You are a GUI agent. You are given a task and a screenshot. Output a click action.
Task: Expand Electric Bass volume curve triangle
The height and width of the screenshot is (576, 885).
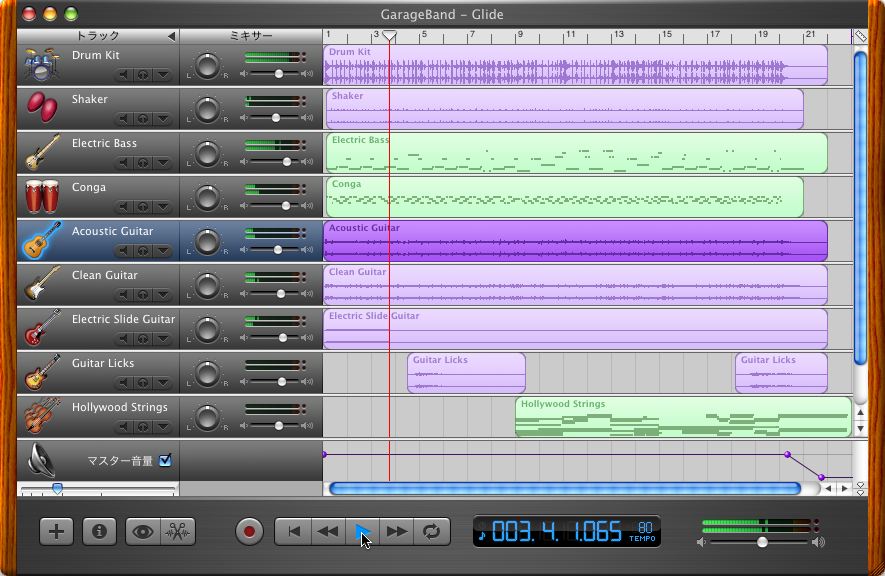(163, 162)
